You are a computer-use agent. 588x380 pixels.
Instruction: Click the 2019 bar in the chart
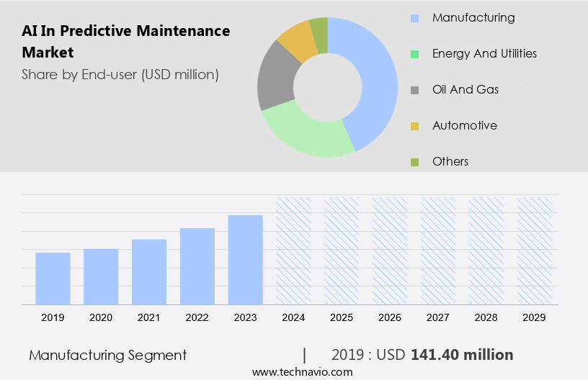53,278
